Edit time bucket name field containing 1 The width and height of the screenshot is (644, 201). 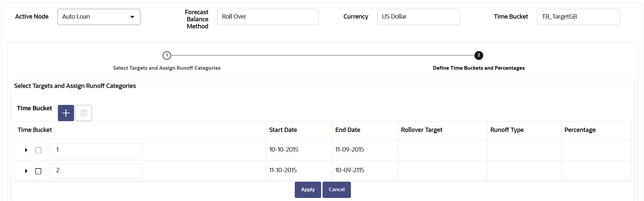96,150
